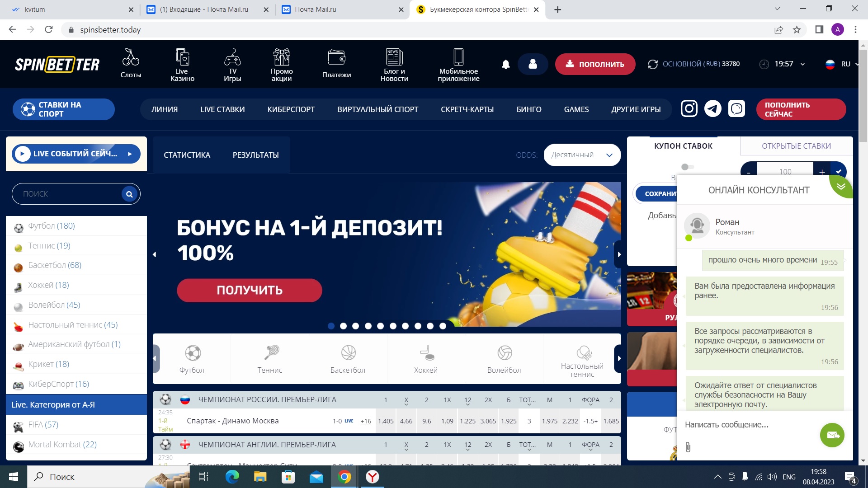868x488 pixels.
Task: Click the notifications bell icon
Action: [506, 64]
